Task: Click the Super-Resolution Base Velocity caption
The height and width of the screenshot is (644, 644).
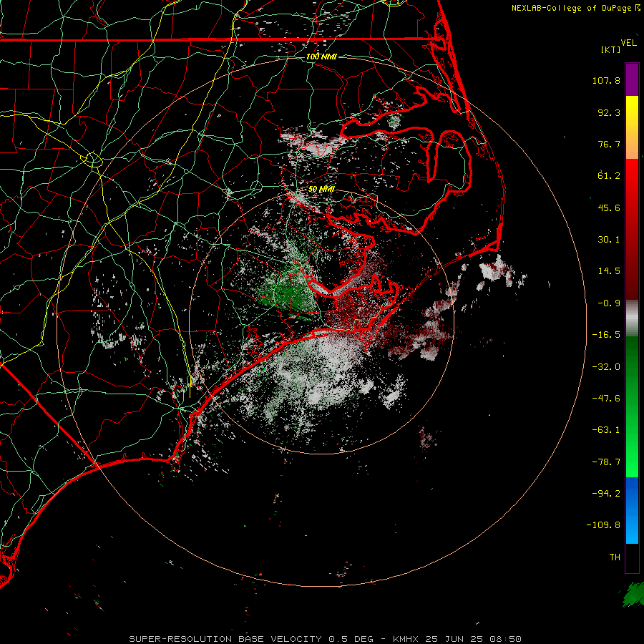Action: pyautogui.click(x=326, y=639)
